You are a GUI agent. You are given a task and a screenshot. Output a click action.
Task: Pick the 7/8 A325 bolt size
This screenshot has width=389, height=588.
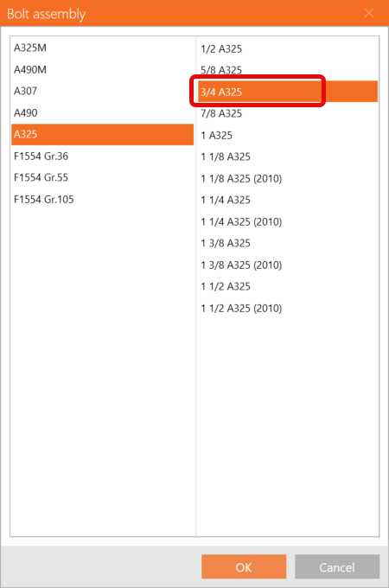pyautogui.click(x=288, y=113)
